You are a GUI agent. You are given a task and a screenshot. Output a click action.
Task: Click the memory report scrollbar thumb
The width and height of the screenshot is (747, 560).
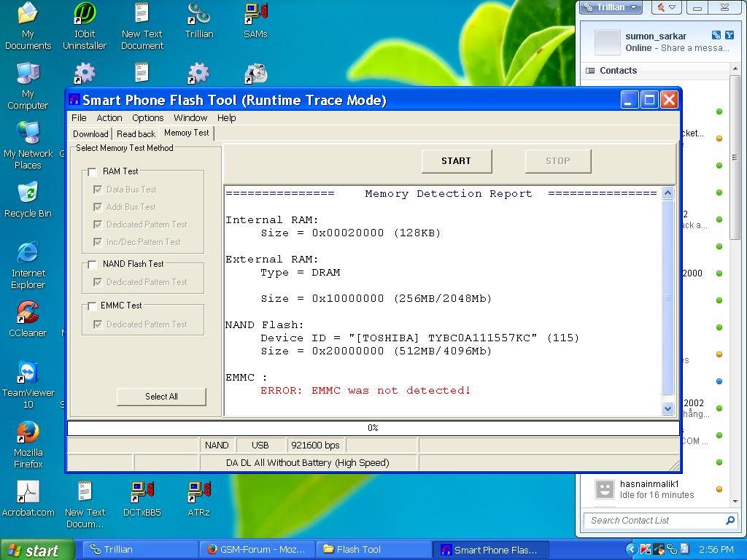[668, 297]
